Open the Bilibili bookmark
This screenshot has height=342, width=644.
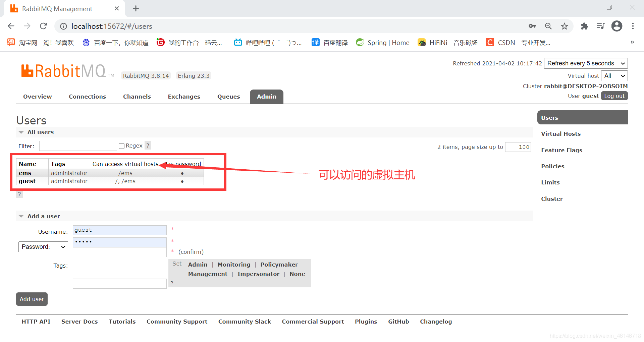[x=268, y=43]
